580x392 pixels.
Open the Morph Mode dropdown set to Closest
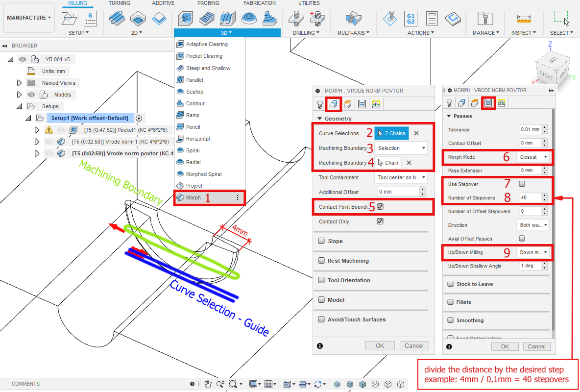pos(534,157)
